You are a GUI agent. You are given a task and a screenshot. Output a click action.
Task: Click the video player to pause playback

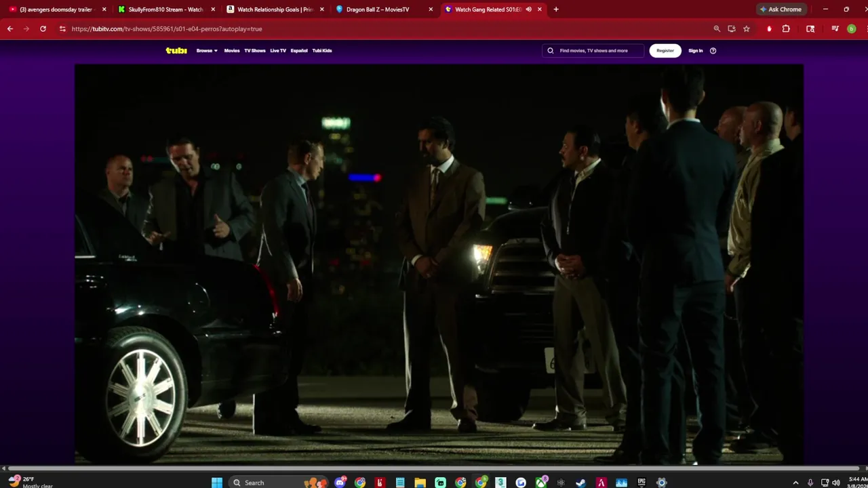pyautogui.click(x=439, y=264)
